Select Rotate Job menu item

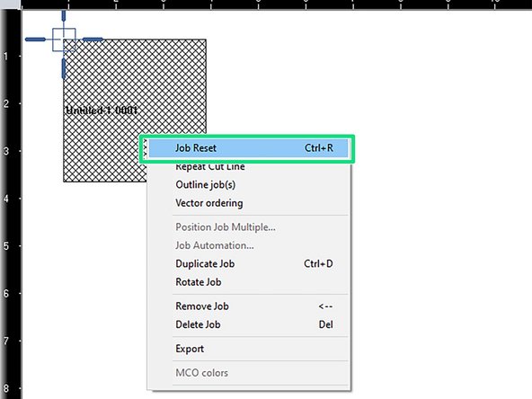pos(248,282)
